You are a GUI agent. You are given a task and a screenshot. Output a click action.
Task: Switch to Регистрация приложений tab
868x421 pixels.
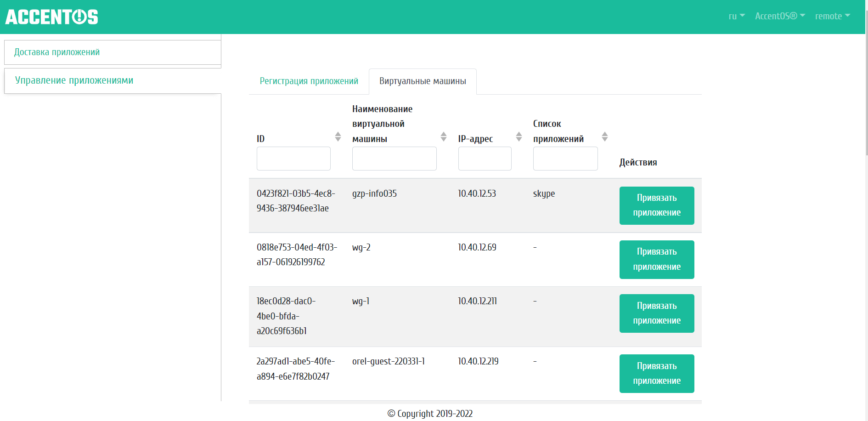[x=309, y=81]
